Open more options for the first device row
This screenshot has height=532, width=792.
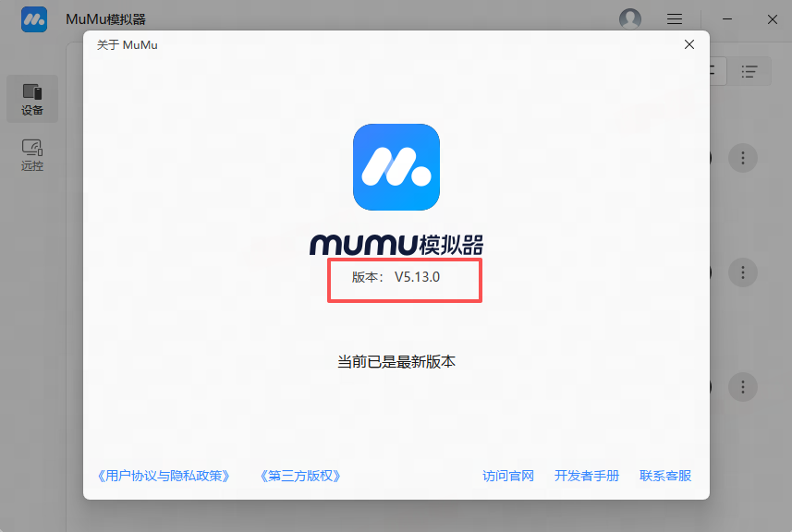coord(742,158)
